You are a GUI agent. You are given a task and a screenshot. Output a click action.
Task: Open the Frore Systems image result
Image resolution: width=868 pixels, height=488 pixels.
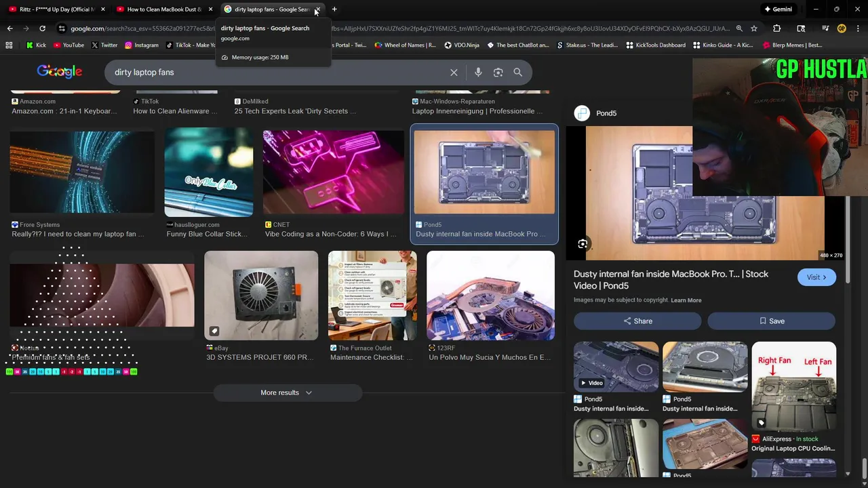pyautogui.click(x=82, y=172)
